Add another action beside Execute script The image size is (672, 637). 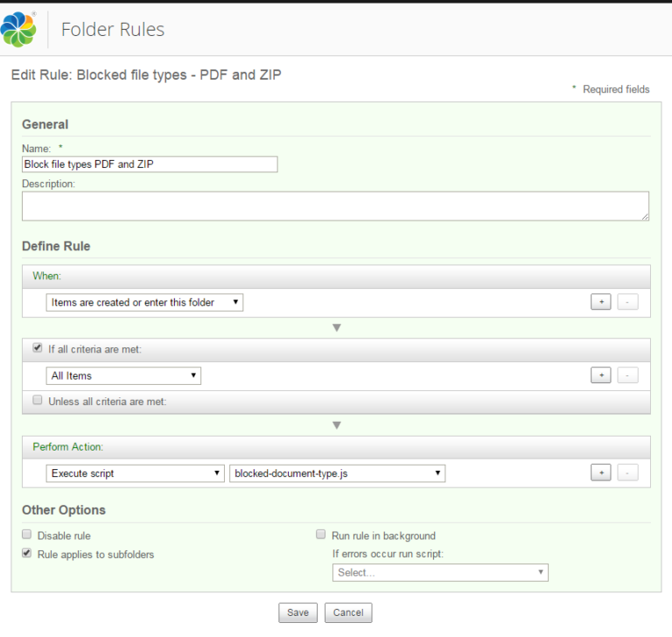[x=600, y=472]
